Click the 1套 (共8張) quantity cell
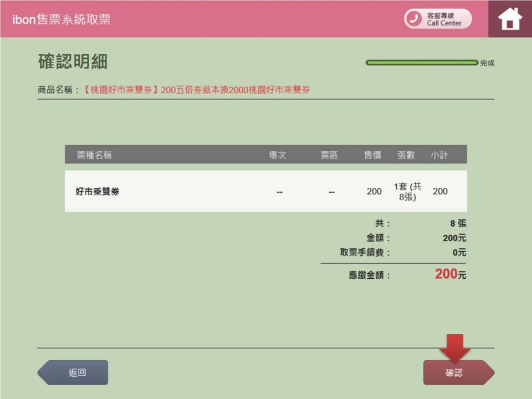The height and width of the screenshot is (399, 532). (x=407, y=191)
